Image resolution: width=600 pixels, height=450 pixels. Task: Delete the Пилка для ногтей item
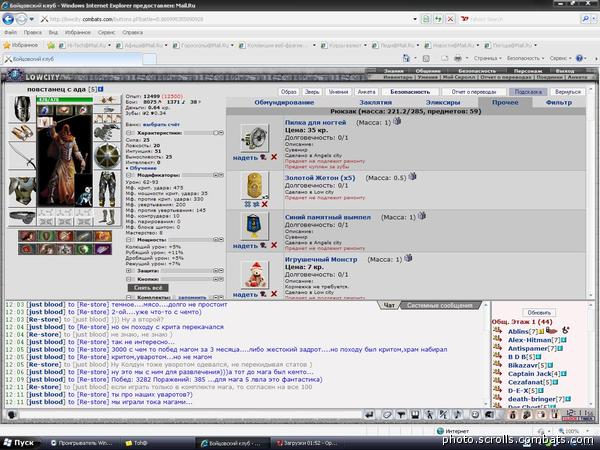coord(274,157)
